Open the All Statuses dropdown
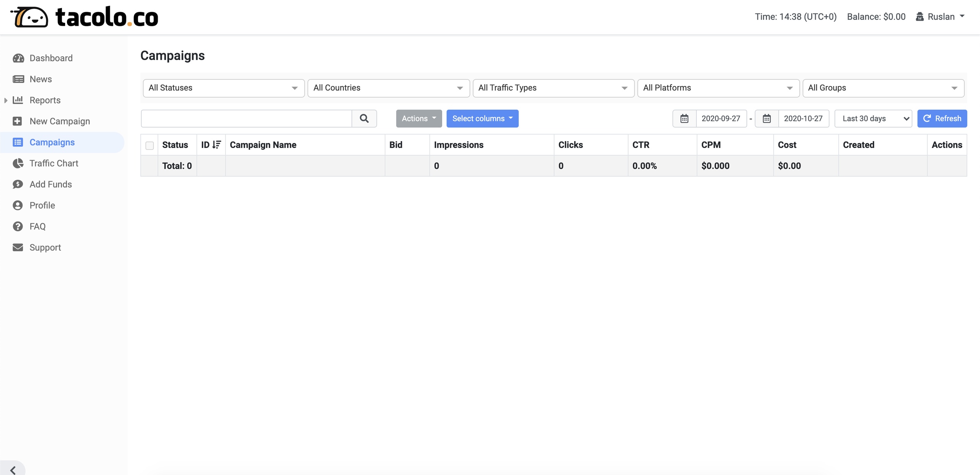The image size is (980, 475). tap(224, 88)
